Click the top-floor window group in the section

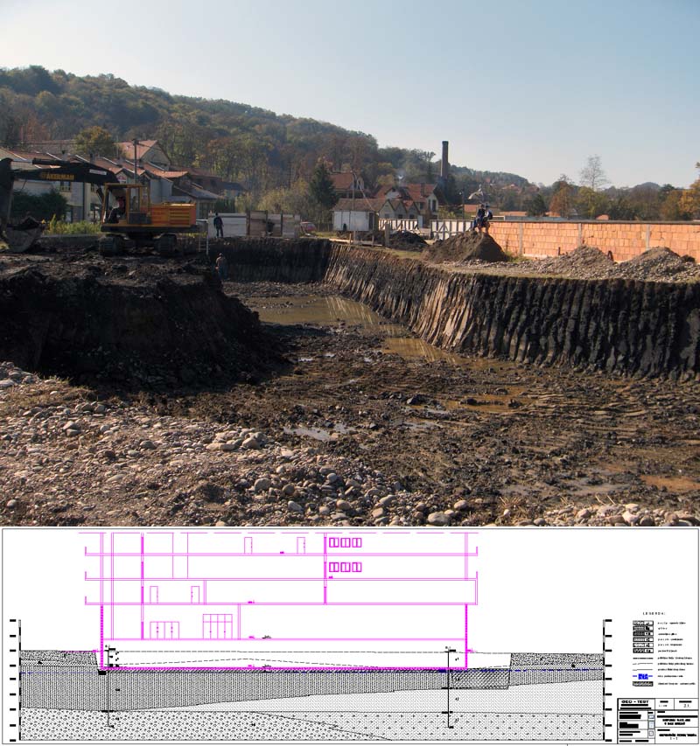click(345, 542)
